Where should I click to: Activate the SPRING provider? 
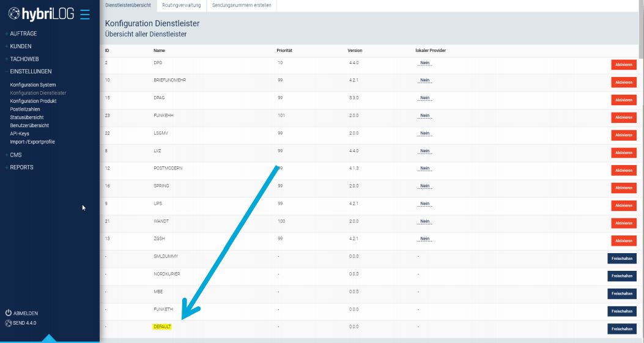tap(623, 188)
